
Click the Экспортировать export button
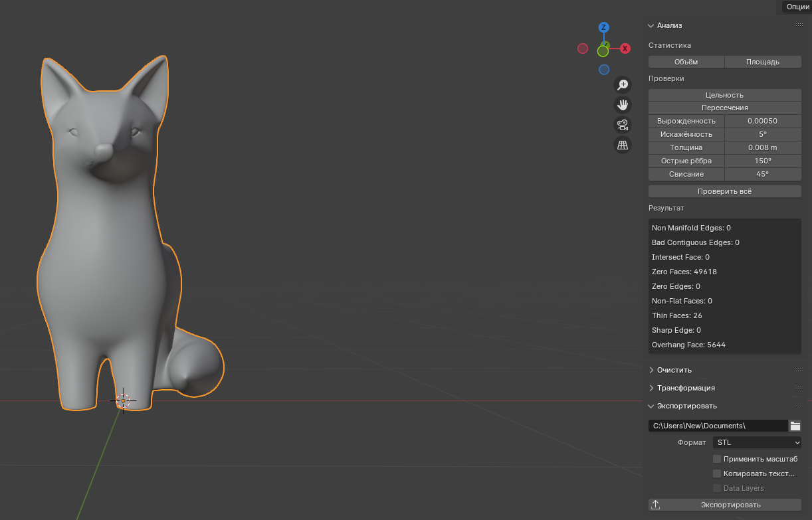click(724, 505)
